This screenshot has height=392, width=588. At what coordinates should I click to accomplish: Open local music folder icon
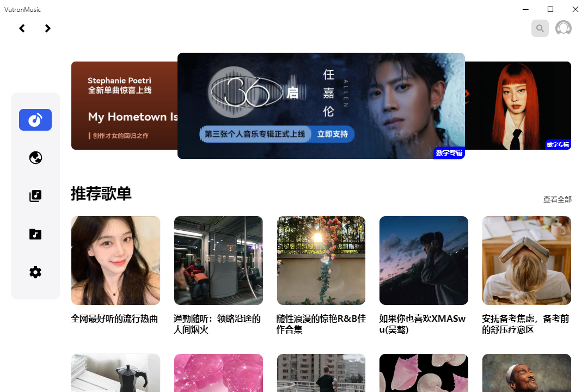(x=35, y=234)
